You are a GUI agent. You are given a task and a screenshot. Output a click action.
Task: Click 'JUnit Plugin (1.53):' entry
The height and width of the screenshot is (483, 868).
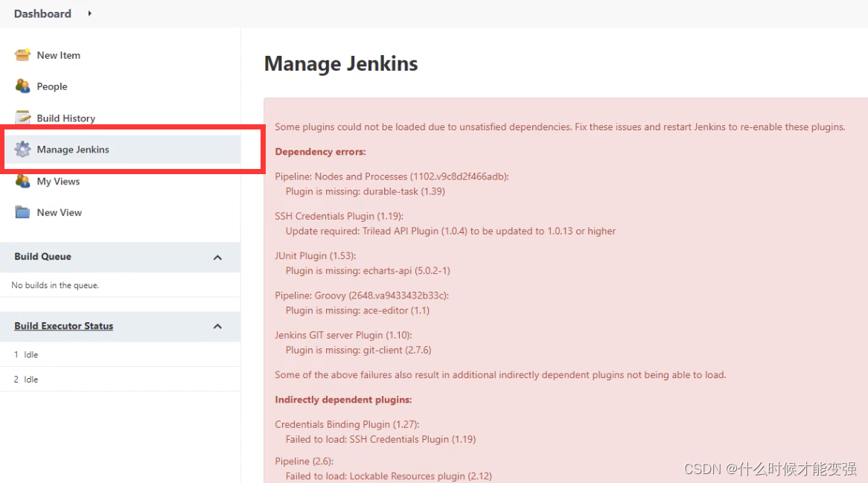click(316, 256)
